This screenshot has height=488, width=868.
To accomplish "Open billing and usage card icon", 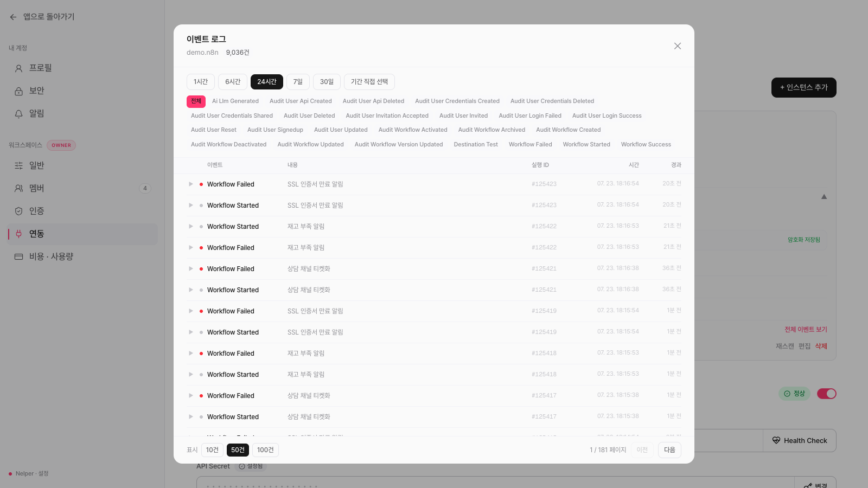I will point(18,256).
